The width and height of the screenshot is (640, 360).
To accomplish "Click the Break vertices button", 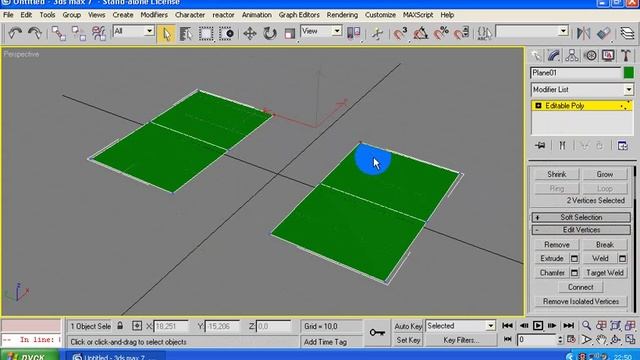I will [604, 244].
